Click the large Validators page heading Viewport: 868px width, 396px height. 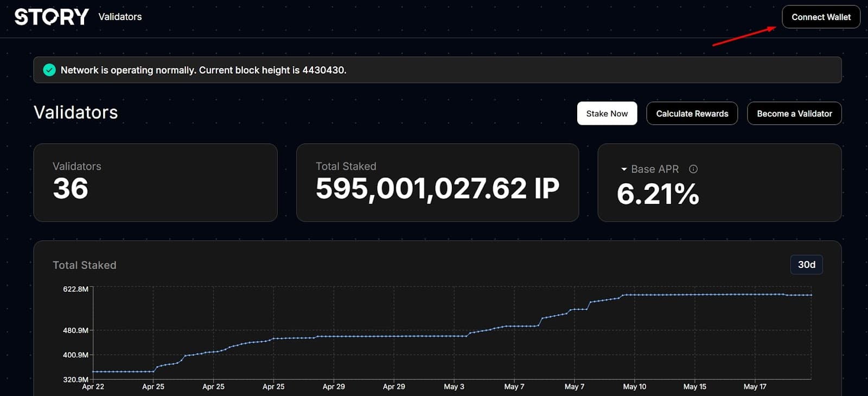click(76, 112)
